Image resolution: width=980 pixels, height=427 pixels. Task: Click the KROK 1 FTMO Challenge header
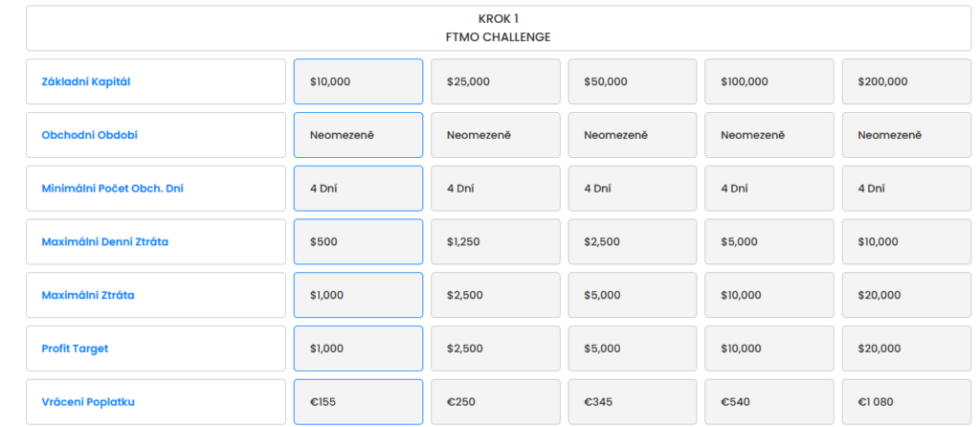pyautogui.click(x=498, y=28)
